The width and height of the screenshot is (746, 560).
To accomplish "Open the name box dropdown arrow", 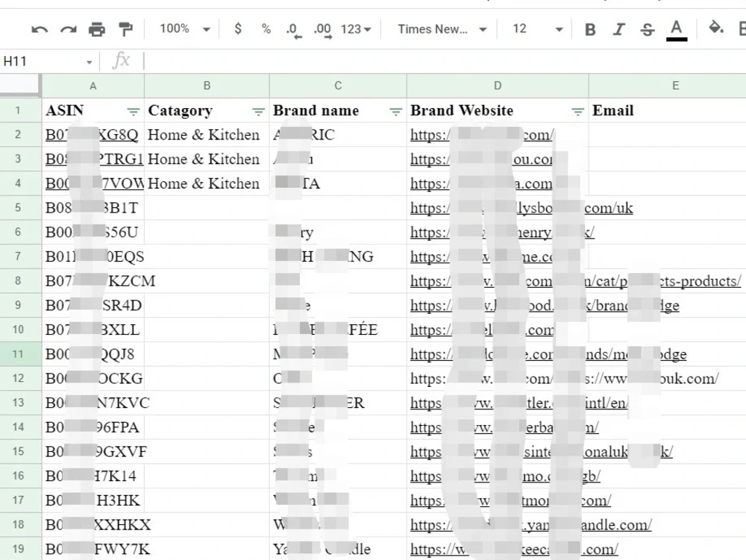I will tap(89, 63).
